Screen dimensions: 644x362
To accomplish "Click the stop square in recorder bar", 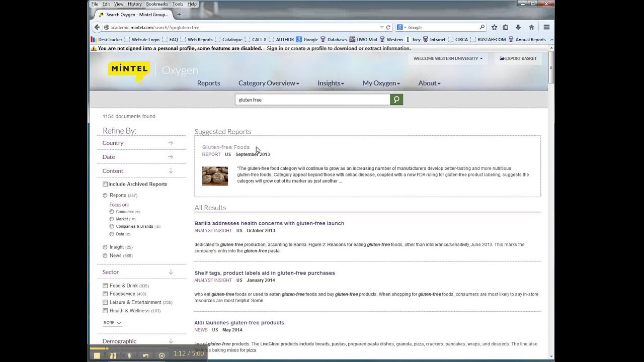I will 97,355.
